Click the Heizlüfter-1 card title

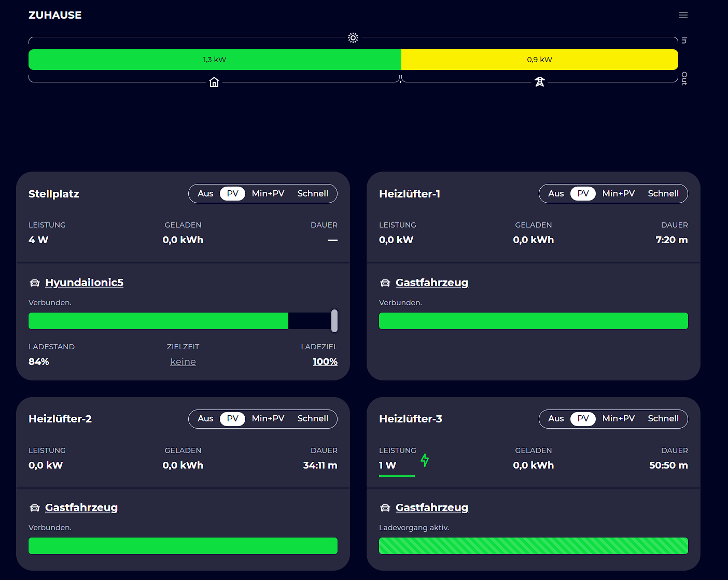click(x=410, y=194)
